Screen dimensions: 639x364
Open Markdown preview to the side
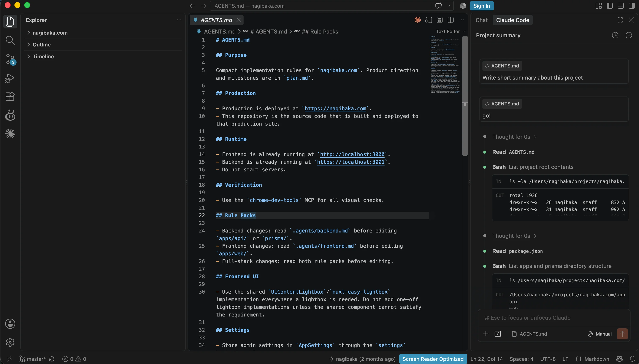[429, 20]
